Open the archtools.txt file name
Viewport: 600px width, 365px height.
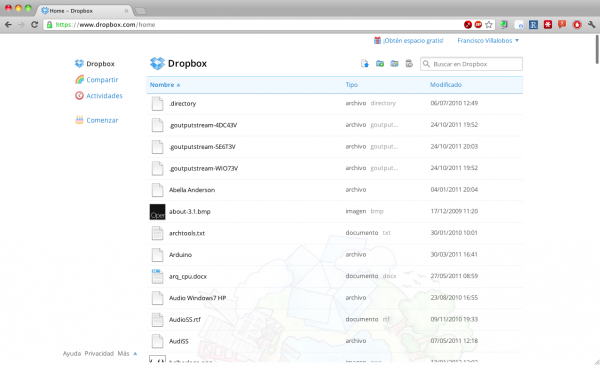coord(187,233)
